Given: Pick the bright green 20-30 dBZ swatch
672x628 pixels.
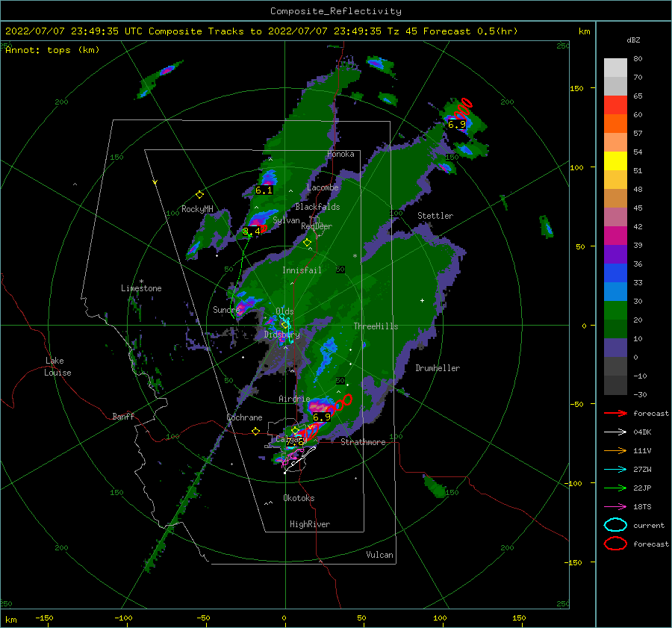Looking at the screenshot, I should coord(615,311).
